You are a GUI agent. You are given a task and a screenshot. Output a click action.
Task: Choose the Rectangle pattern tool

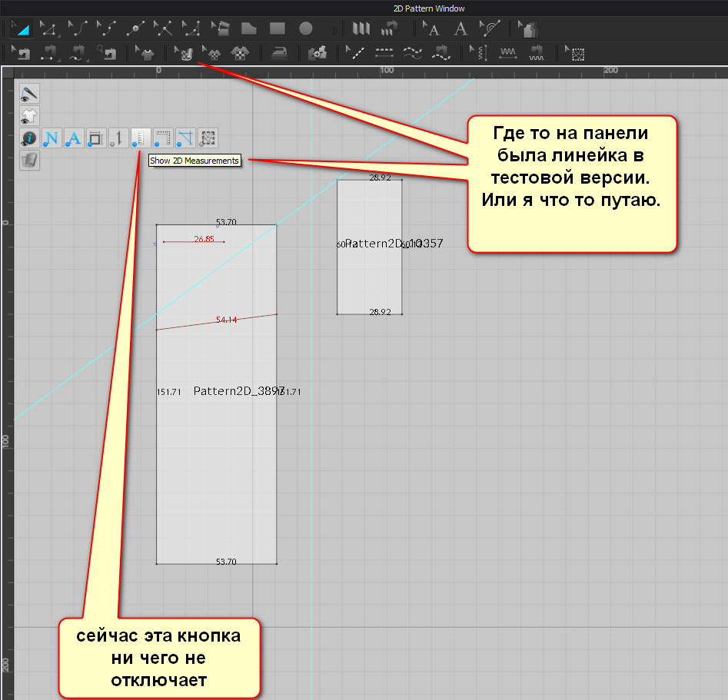click(x=277, y=29)
